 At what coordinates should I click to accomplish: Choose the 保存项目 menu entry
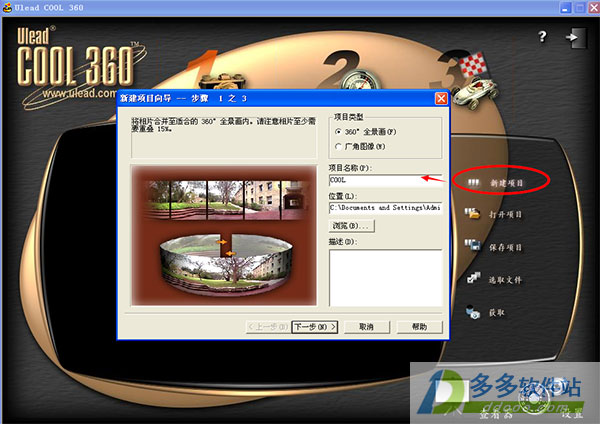[x=505, y=247]
